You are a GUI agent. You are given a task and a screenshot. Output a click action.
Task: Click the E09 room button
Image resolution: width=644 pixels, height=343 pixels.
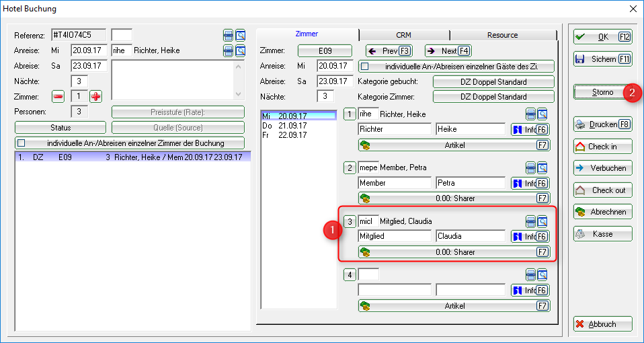325,51
